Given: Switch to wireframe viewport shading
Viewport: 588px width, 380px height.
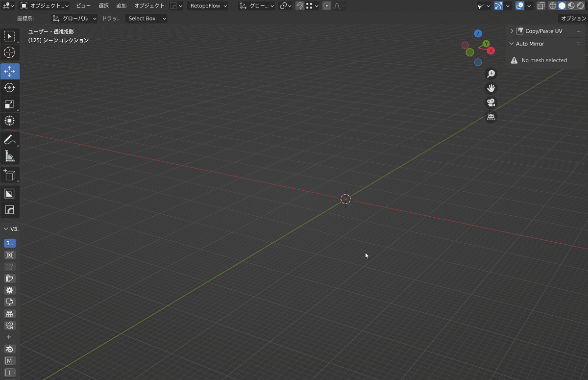Looking at the screenshot, I should pos(553,6).
